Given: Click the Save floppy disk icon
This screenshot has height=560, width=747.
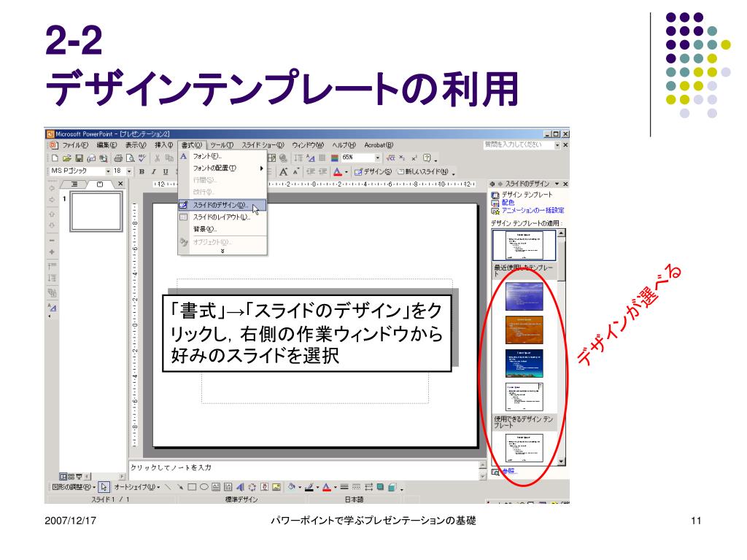Looking at the screenshot, I should pyautogui.click(x=79, y=158).
